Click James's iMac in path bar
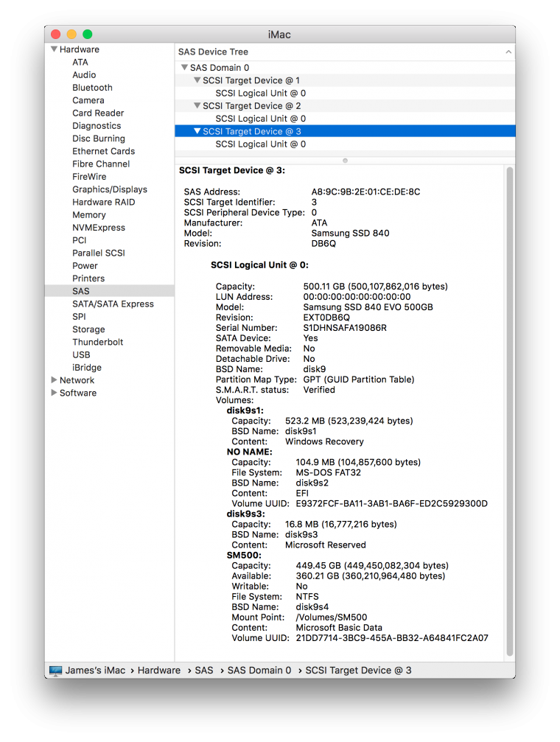560x742 pixels. pyautogui.click(x=95, y=671)
